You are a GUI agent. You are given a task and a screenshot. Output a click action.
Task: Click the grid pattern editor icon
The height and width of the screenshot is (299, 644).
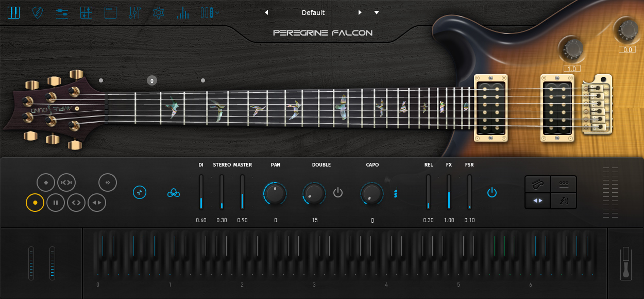pos(86,12)
